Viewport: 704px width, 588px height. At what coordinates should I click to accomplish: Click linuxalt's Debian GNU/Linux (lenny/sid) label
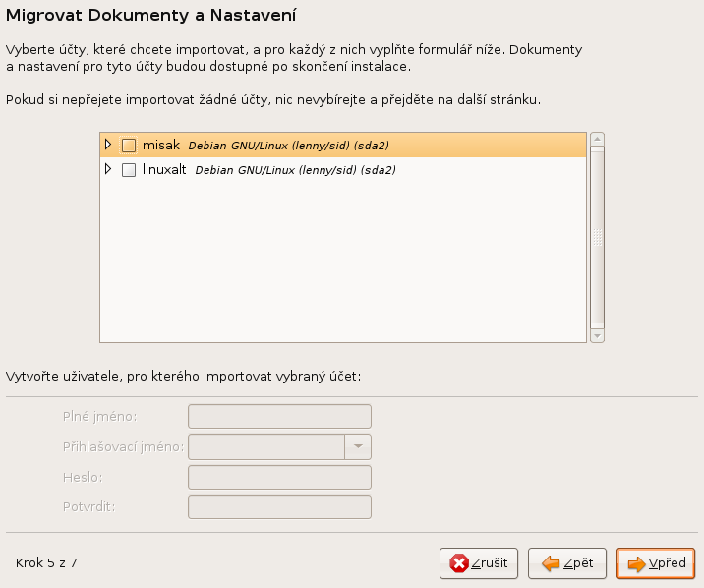click(295, 170)
